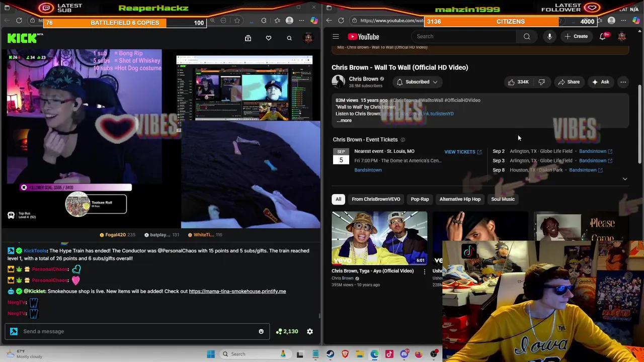Open Kick chat emoji picker
The image size is (644, 362).
click(261, 331)
